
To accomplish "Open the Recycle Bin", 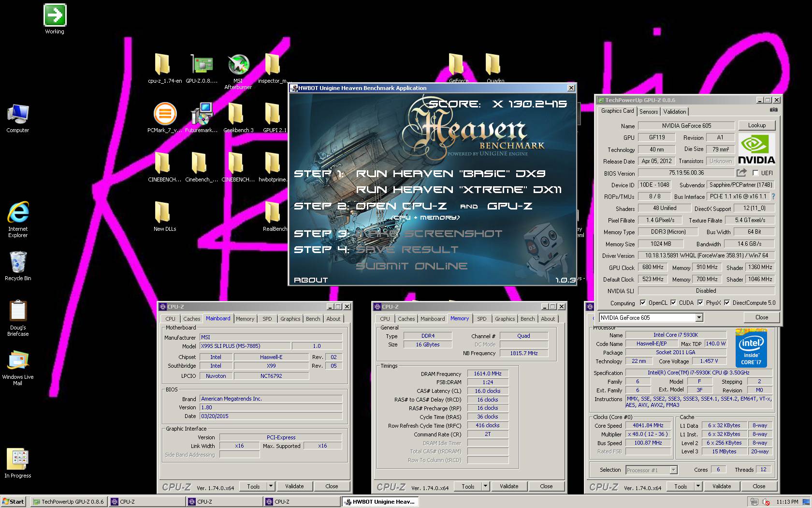I will [x=18, y=262].
